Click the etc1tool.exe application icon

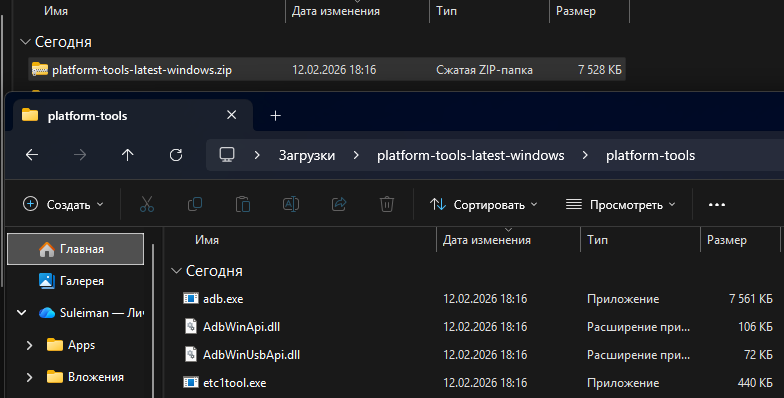(191, 382)
